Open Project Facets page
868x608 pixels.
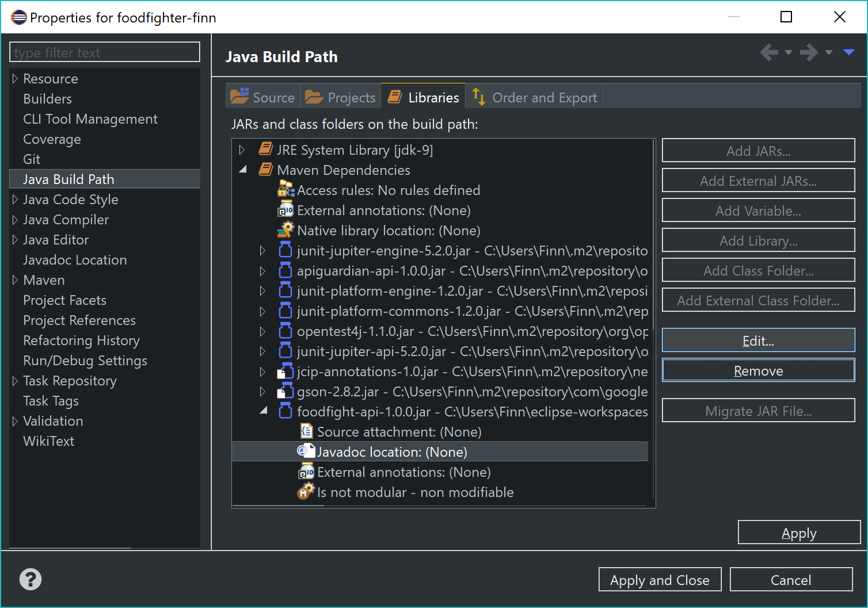pos(64,300)
